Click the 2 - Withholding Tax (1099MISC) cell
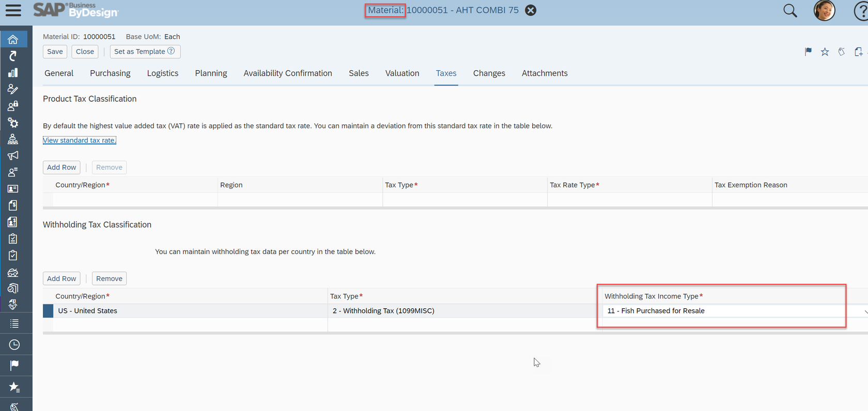 [x=464, y=311]
